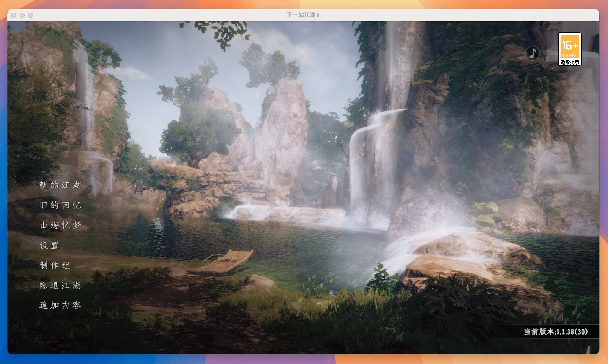Viewport: 608px width, 364px height.
Task: Maximize the game window to fullscreen
Action: coord(31,15)
